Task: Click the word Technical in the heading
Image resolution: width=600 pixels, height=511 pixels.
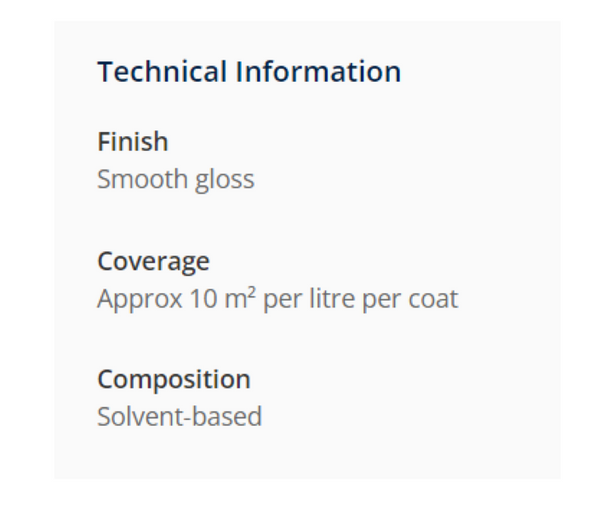Action: [161, 72]
